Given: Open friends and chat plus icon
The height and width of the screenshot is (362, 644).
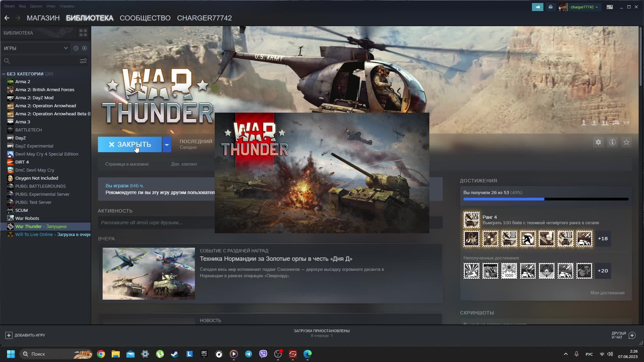Looking at the screenshot, I should (x=632, y=335).
